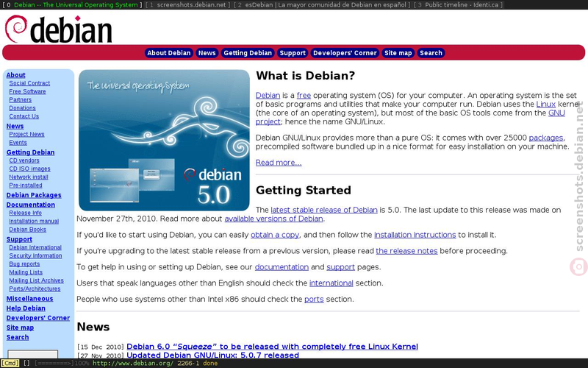The image size is (588, 368).
Task: Open the Mailing Lists sidebar link
Action: click(26, 272)
